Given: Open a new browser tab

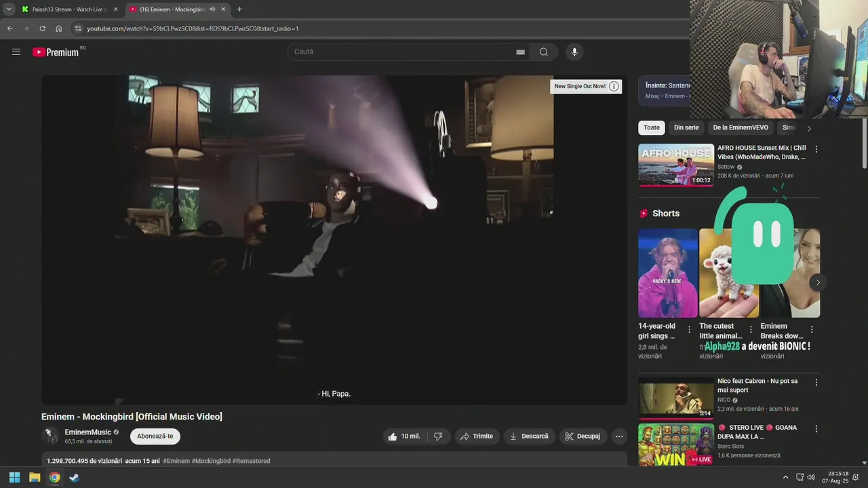Looking at the screenshot, I should tap(239, 9).
